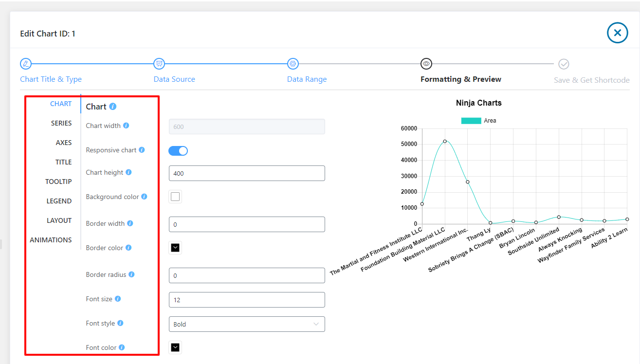Select the LEGEND sidebar option

point(59,201)
